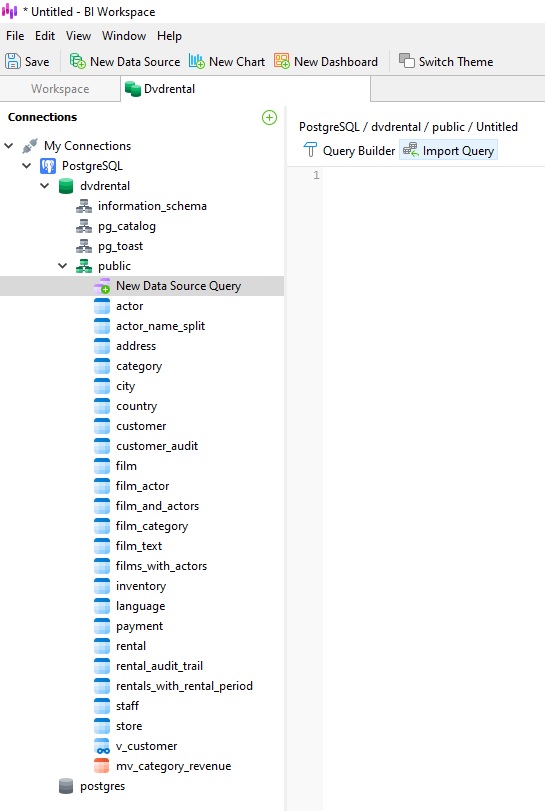The height and width of the screenshot is (811, 545).
Task: Open the File menu
Action: pos(15,36)
